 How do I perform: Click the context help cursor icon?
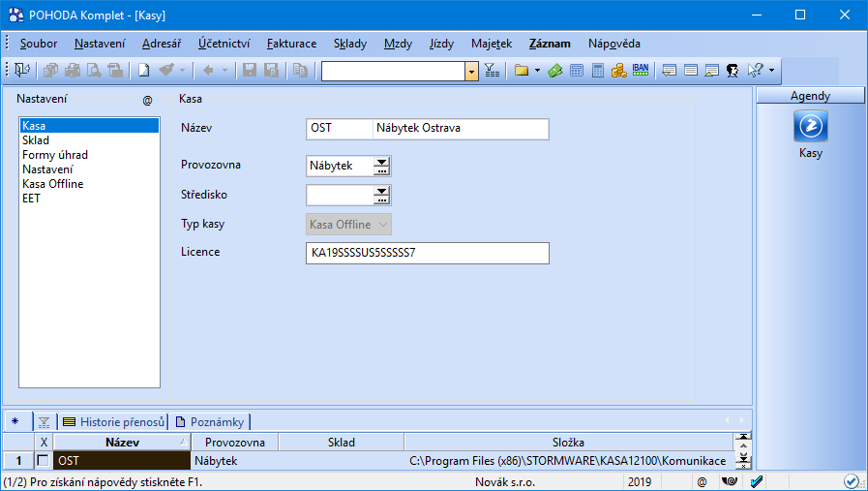[755, 70]
